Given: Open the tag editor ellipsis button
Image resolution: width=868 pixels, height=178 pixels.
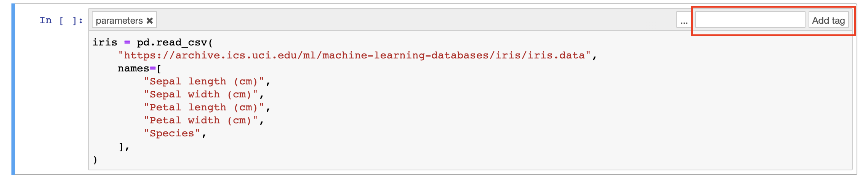Looking at the screenshot, I should point(684,20).
